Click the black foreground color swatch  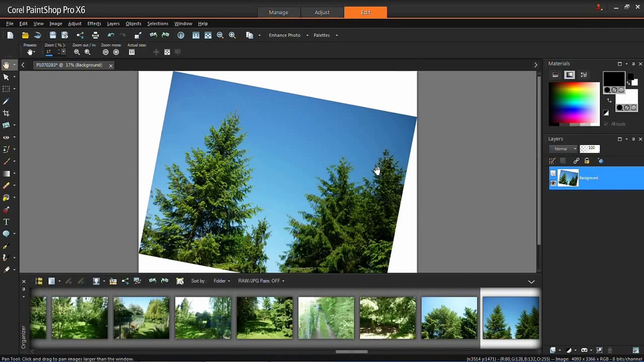tap(613, 79)
